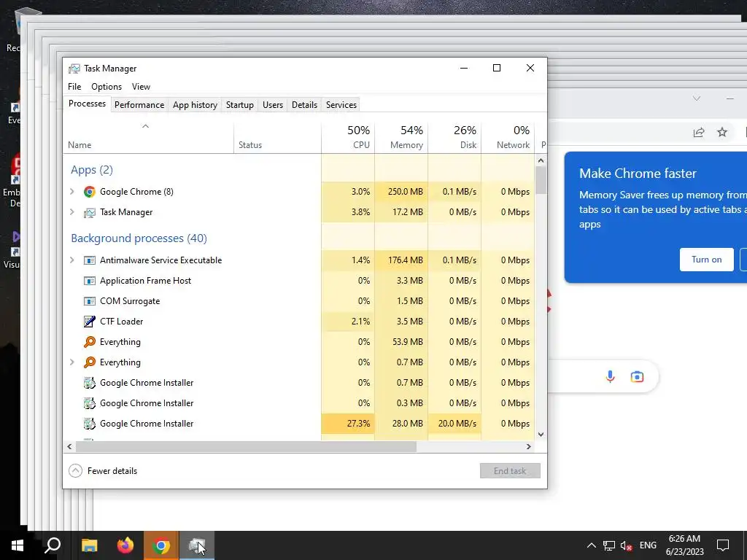
Task: Open the Options menu
Action: point(107,87)
